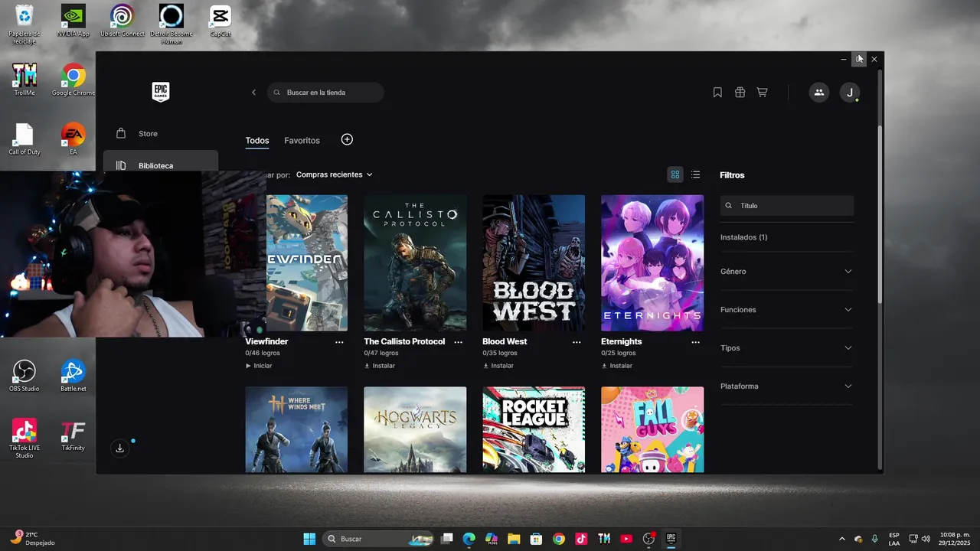Open Viewfinder options three dots
The height and width of the screenshot is (551, 980).
click(x=339, y=342)
